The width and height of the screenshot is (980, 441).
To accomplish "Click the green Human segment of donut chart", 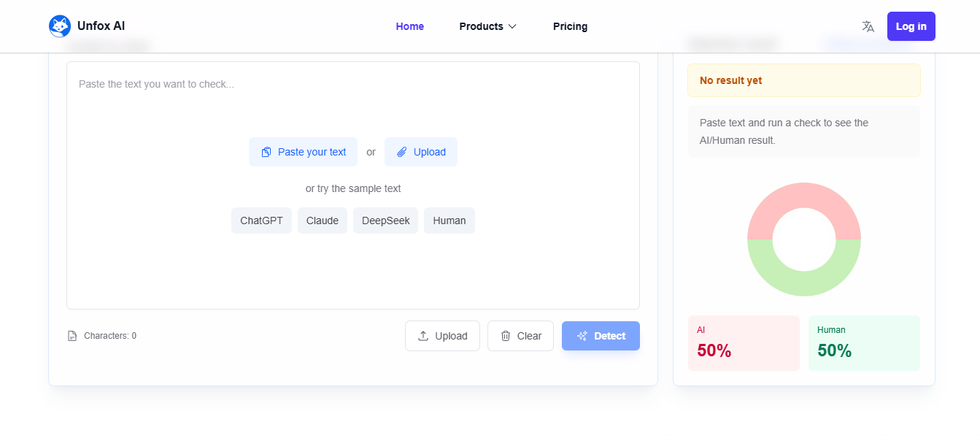I will coord(804,284).
